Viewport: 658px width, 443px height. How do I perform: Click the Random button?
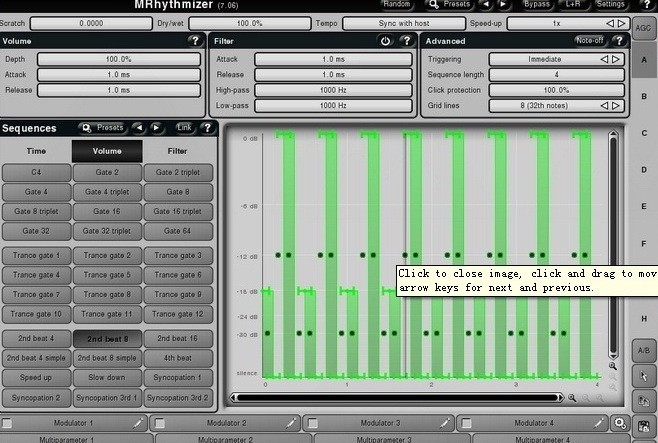coord(397,4)
